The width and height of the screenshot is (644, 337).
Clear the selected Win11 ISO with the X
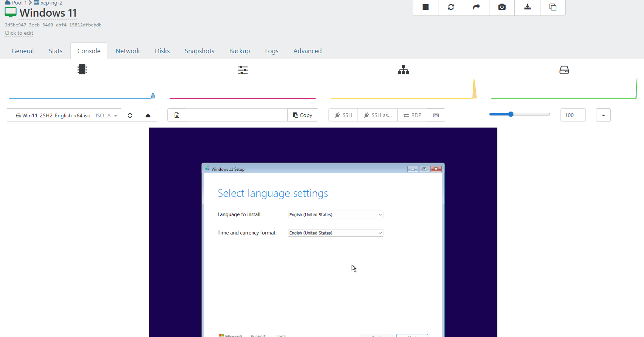coord(109,115)
